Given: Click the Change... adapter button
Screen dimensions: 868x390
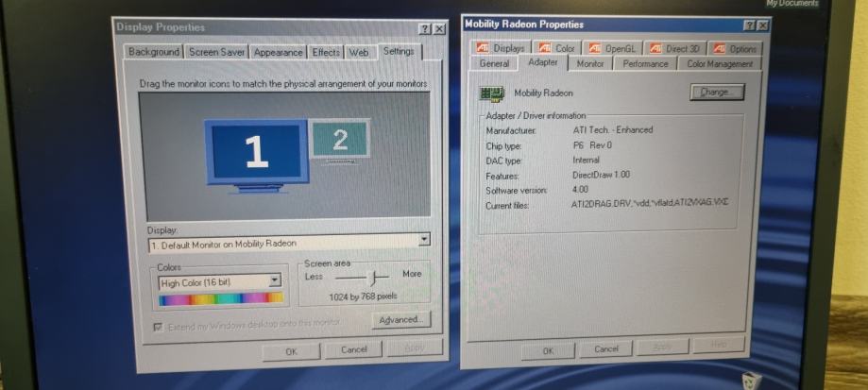Looking at the screenshot, I should click(717, 93).
